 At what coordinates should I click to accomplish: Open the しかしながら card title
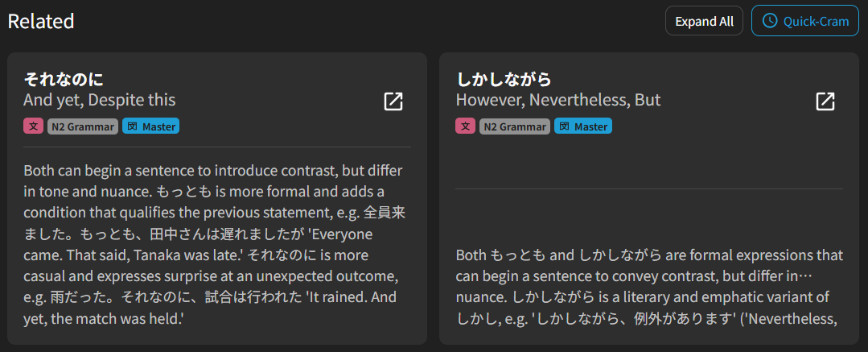[x=504, y=79]
